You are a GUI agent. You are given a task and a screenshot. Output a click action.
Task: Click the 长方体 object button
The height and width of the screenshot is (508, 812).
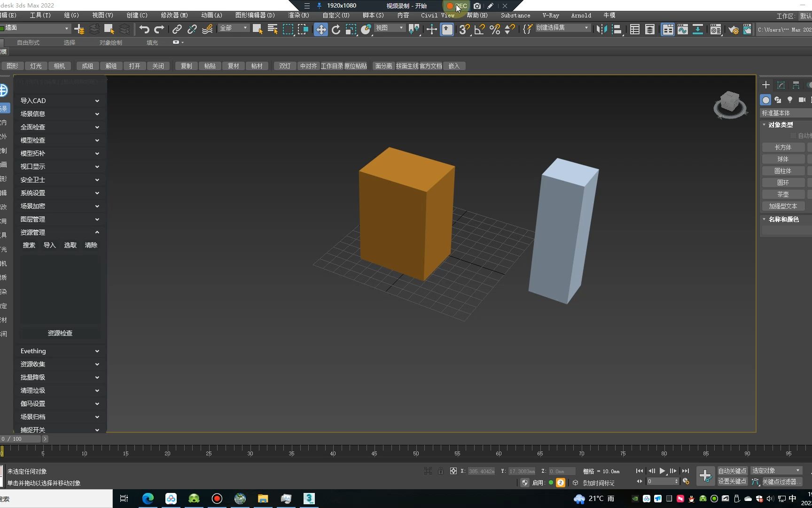782,147
